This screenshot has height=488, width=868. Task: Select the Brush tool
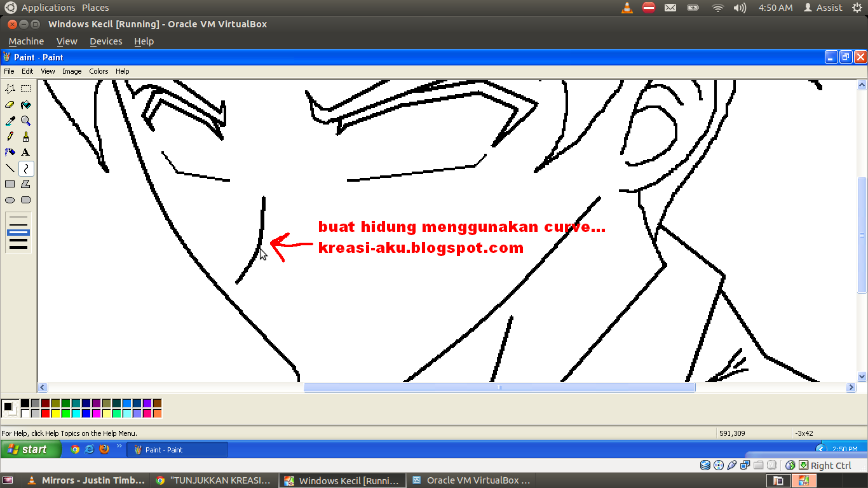point(26,137)
